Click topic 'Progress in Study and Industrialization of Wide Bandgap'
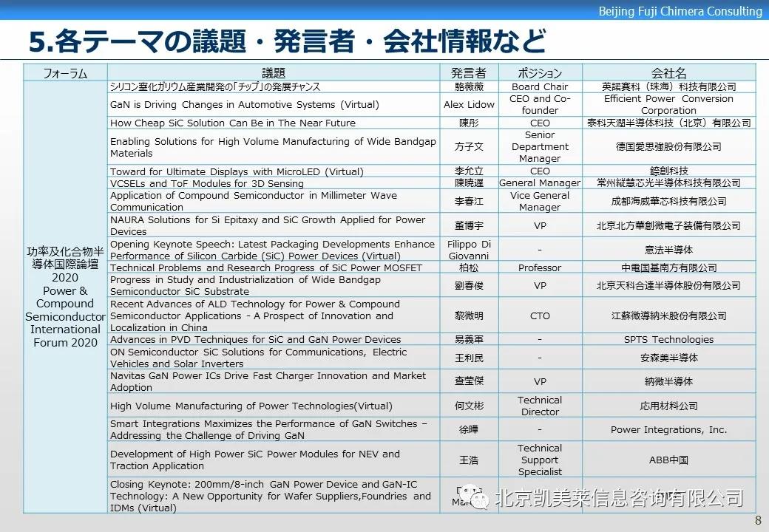 point(245,285)
